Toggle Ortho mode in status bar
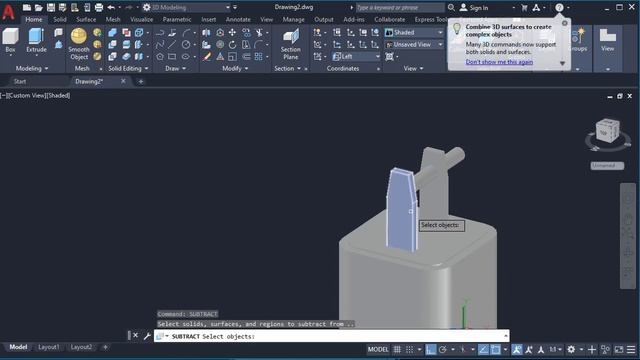 click(431, 349)
